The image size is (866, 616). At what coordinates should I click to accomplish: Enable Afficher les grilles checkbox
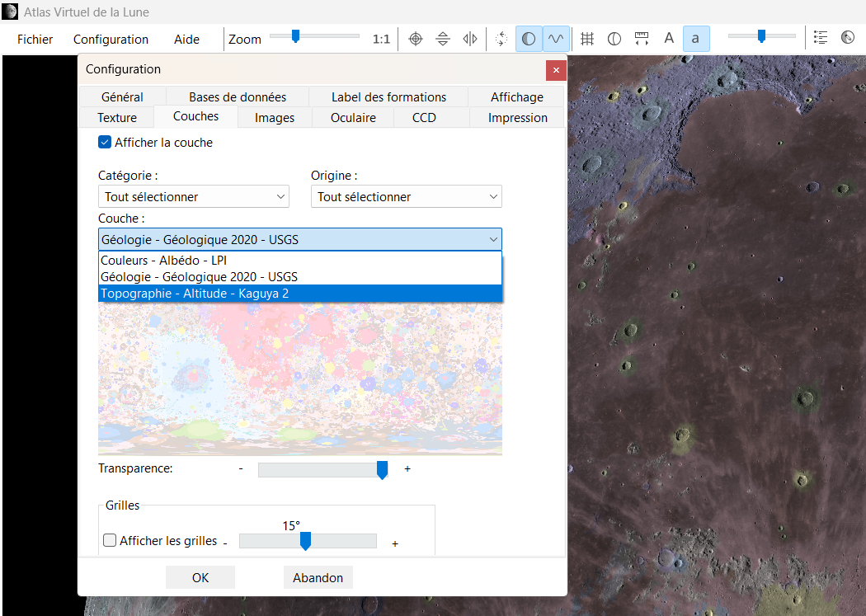pyautogui.click(x=110, y=540)
